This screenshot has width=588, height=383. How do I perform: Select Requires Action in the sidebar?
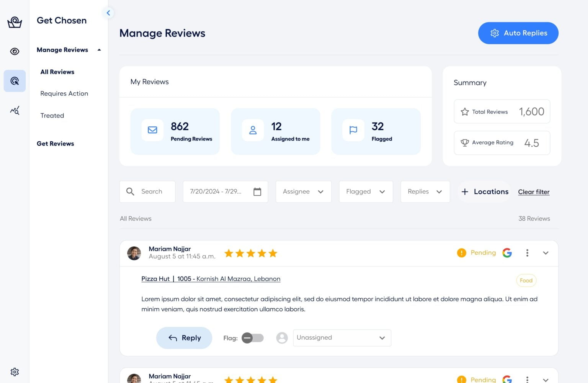tap(64, 93)
